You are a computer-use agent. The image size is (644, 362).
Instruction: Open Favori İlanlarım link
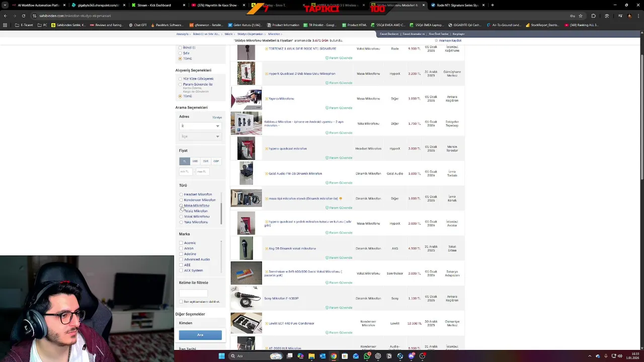pyautogui.click(x=389, y=34)
